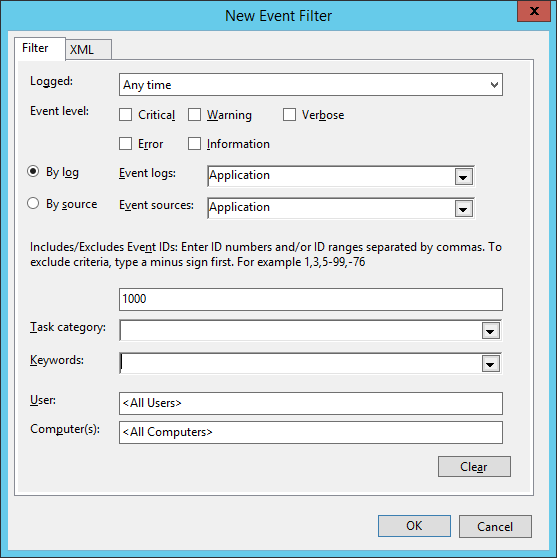Select the Filter tab
Screen dimensions: 557x558
click(40, 48)
